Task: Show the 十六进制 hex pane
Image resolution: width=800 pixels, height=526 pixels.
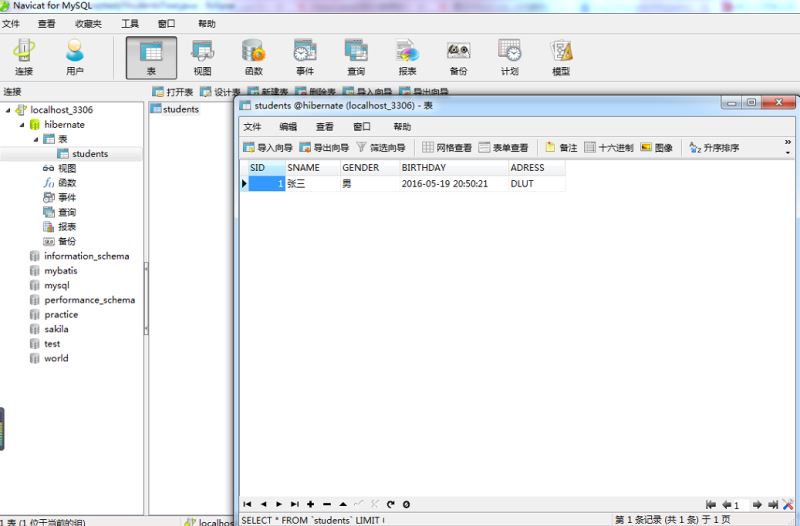Action: point(609,147)
